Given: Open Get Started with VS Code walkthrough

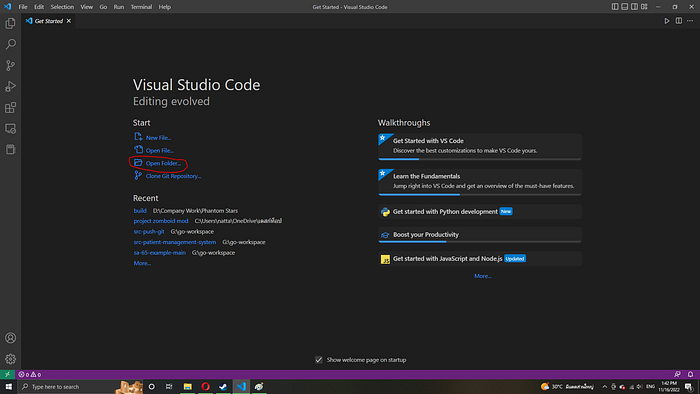Looking at the screenshot, I should pyautogui.click(x=480, y=146).
